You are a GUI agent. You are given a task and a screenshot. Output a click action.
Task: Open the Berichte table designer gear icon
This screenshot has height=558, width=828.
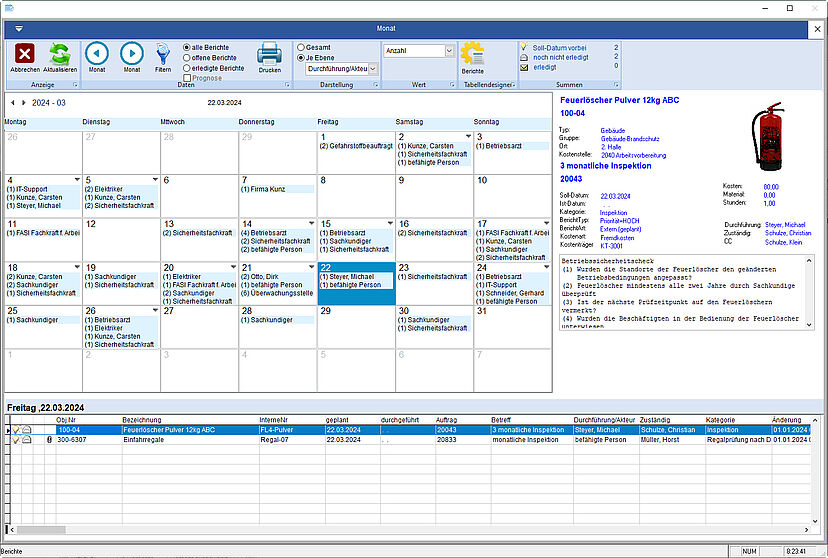pos(472,54)
